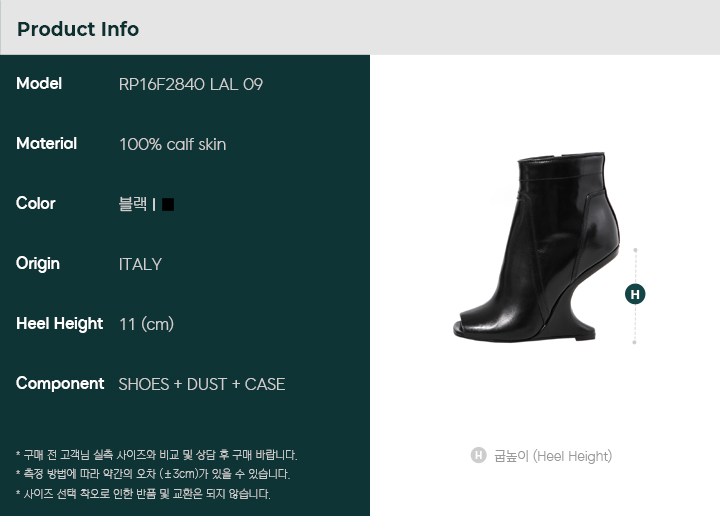Click the 굽높이 (Heel Height) legend text
Viewport: 720px width, 516px height.
pyautogui.click(x=553, y=456)
